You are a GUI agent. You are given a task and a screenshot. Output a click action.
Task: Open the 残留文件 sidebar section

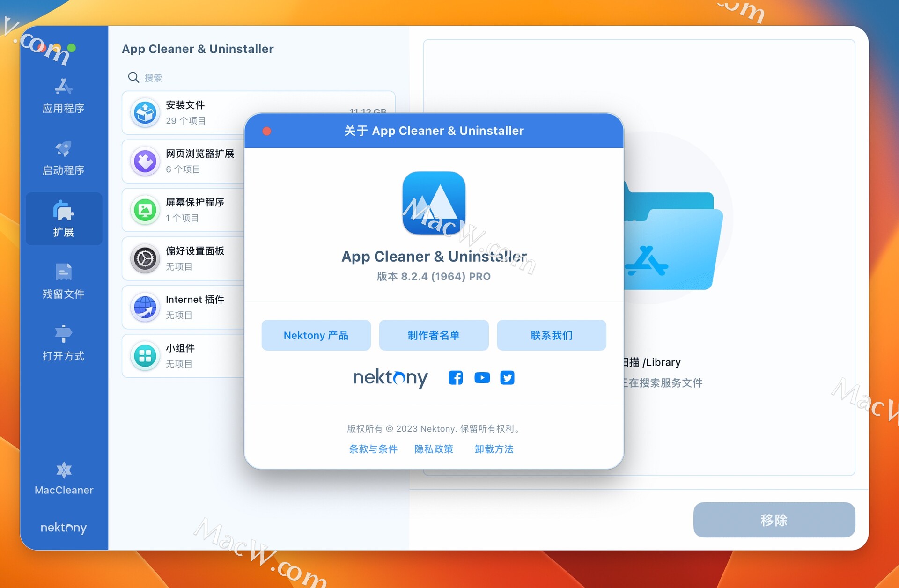click(x=63, y=281)
